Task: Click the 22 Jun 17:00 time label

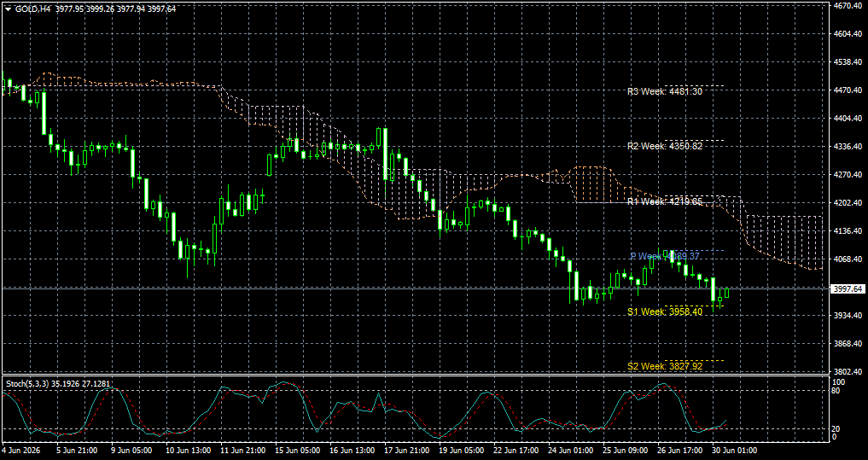Action: [x=516, y=451]
